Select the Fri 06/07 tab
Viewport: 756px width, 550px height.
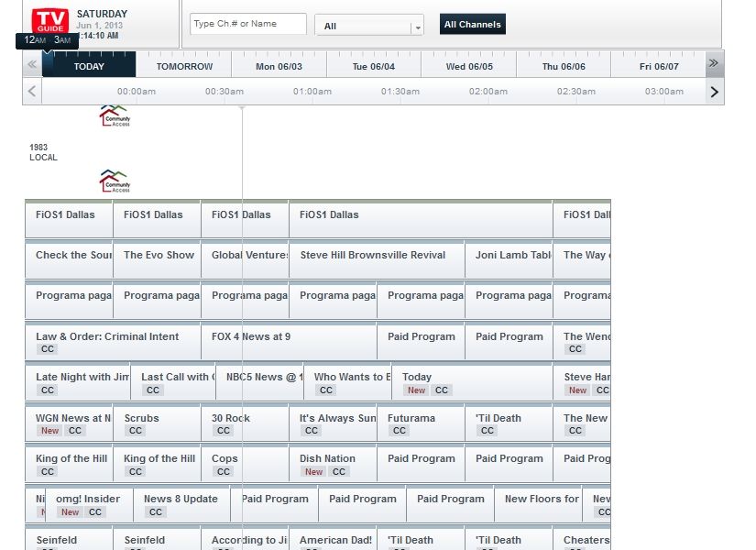click(659, 67)
